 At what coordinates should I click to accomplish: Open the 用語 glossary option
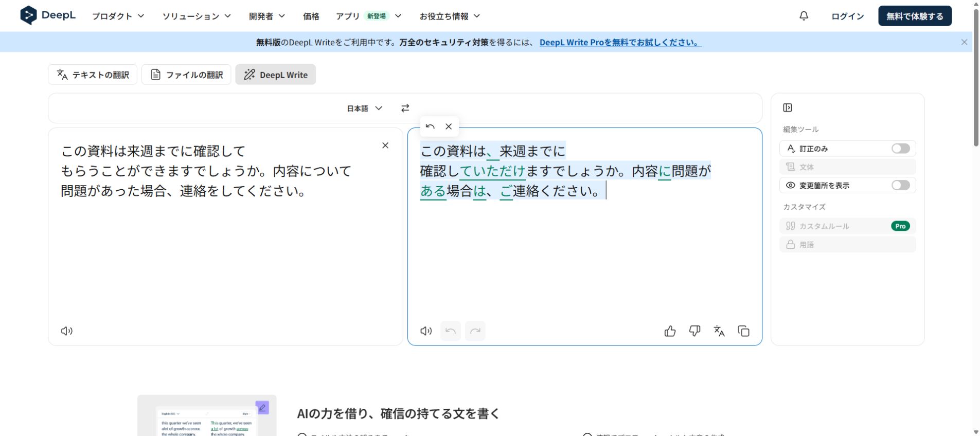tap(848, 245)
